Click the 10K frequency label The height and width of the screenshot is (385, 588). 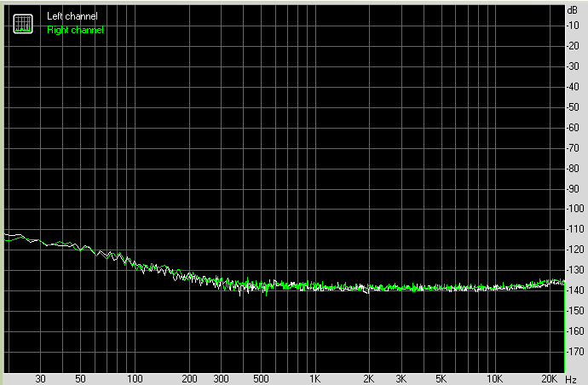(494, 378)
